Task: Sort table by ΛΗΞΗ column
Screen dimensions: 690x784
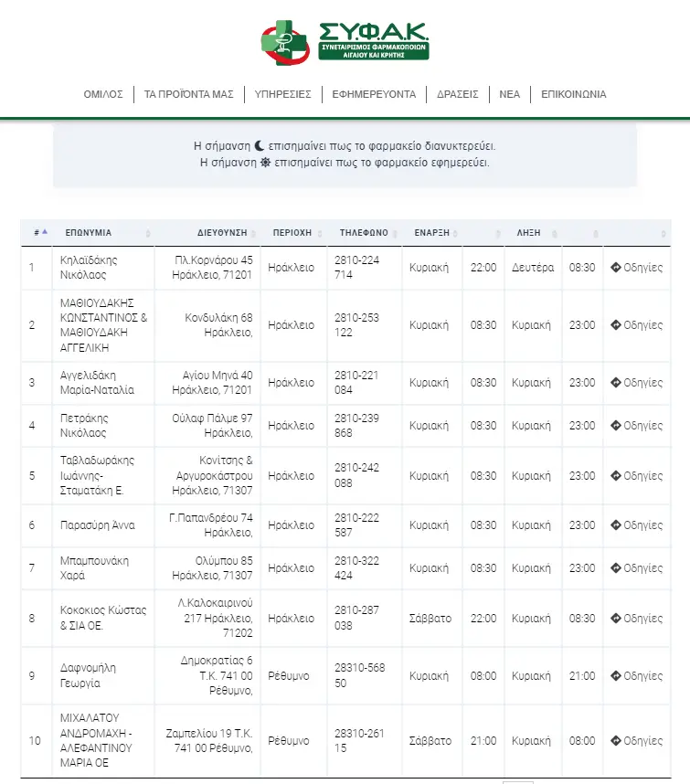Action: click(x=533, y=232)
